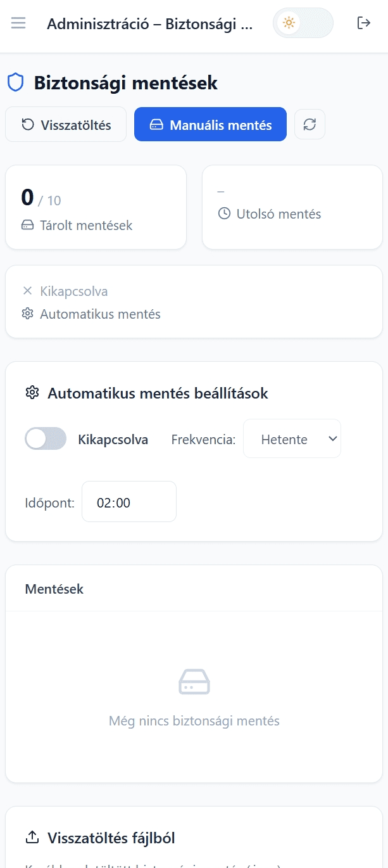Click the Adminisztráció – Biztonsági title
Image resolution: width=388 pixels, height=868 pixels.
pos(150,23)
